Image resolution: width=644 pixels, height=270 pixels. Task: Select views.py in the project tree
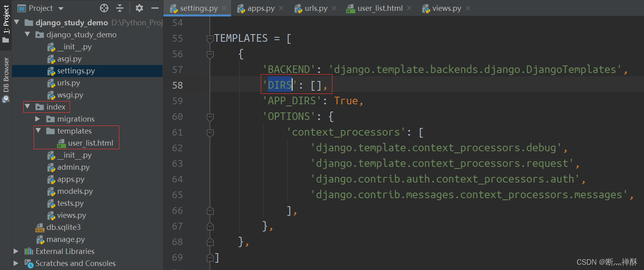pyautogui.click(x=71, y=215)
